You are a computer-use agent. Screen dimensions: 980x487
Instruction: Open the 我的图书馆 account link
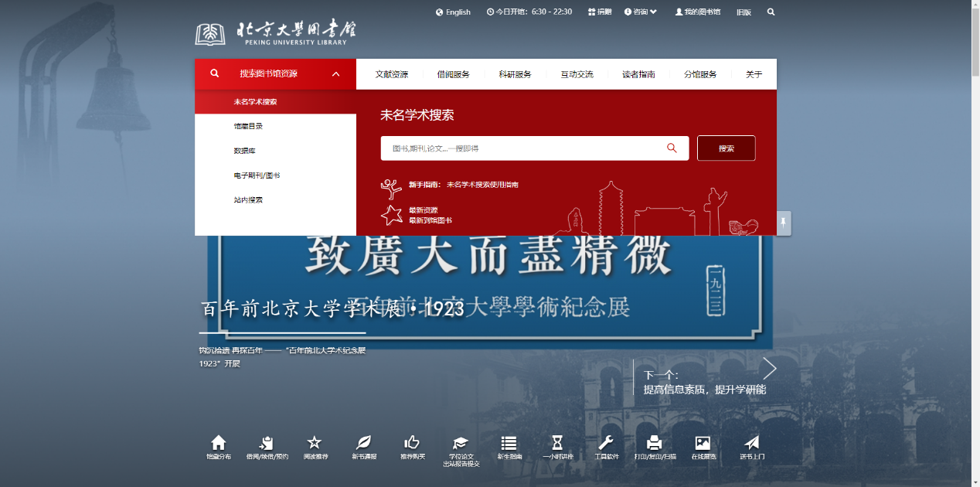[698, 12]
